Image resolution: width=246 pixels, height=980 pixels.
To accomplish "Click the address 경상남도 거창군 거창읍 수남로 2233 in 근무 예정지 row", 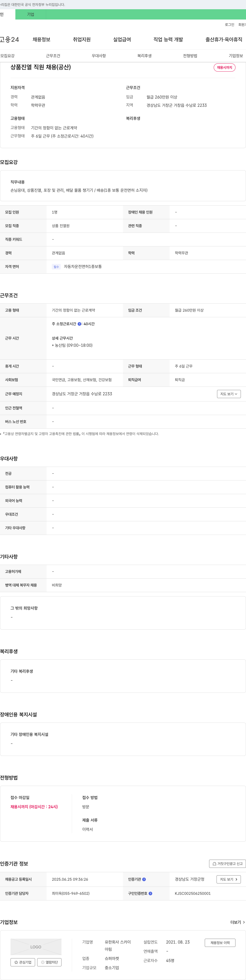I will click(x=82, y=394).
